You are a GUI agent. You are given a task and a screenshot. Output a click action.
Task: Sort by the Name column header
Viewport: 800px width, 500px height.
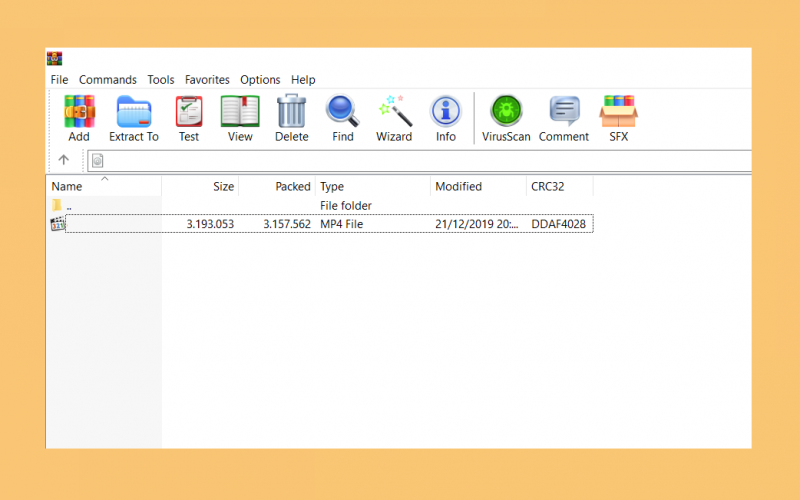pos(104,186)
